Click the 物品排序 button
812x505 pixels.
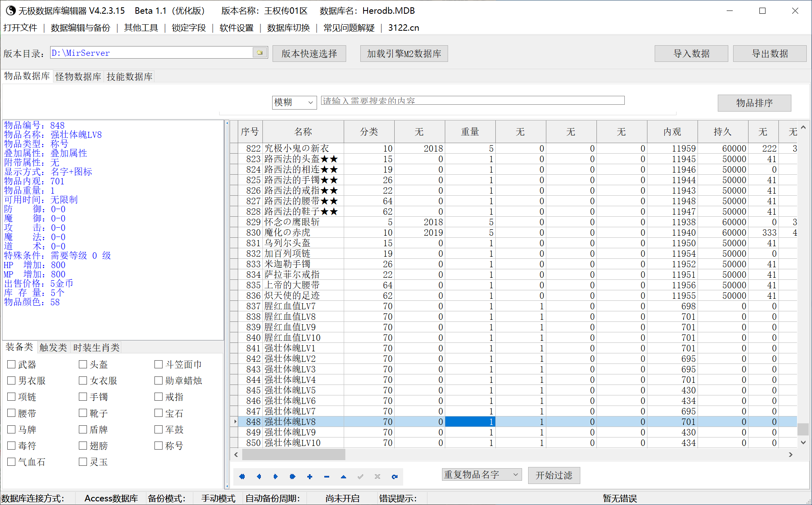click(x=755, y=103)
